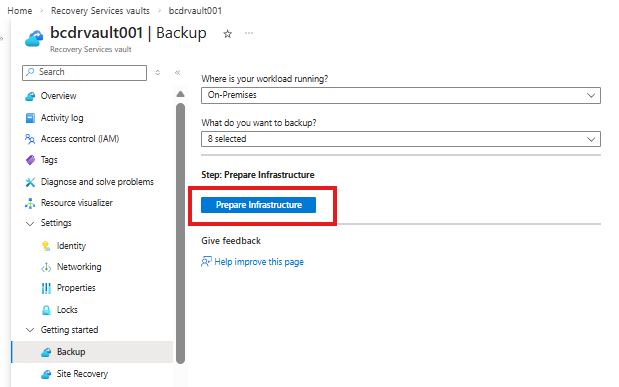
Task: Click the Resource visualizer hierarchy icon
Action: tap(30, 203)
